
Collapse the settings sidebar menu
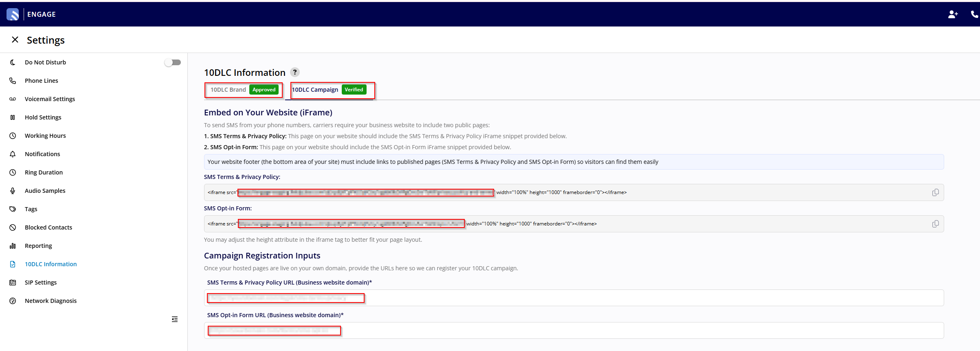coord(175,319)
